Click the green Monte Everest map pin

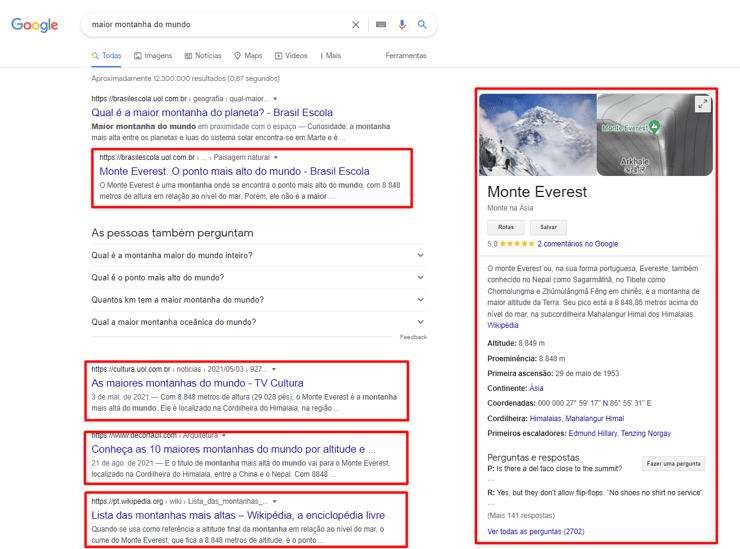pyautogui.click(x=654, y=127)
